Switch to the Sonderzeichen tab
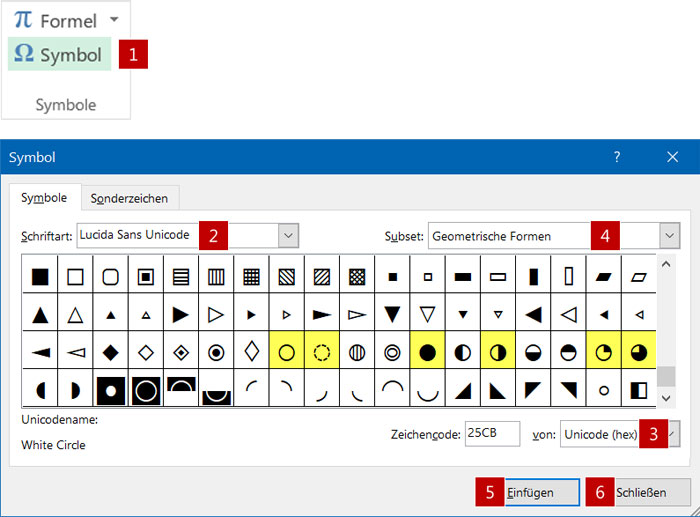This screenshot has width=700, height=517. click(x=129, y=198)
